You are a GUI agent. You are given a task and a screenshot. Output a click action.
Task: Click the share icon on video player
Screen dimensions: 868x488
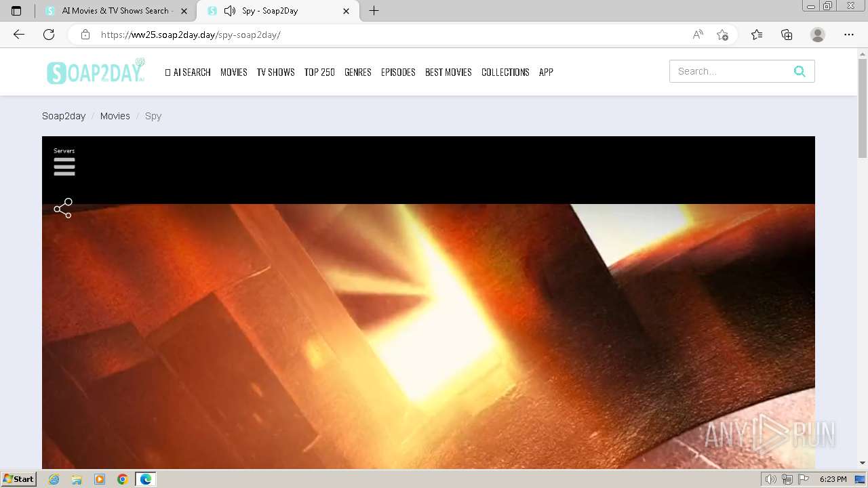tap(63, 208)
